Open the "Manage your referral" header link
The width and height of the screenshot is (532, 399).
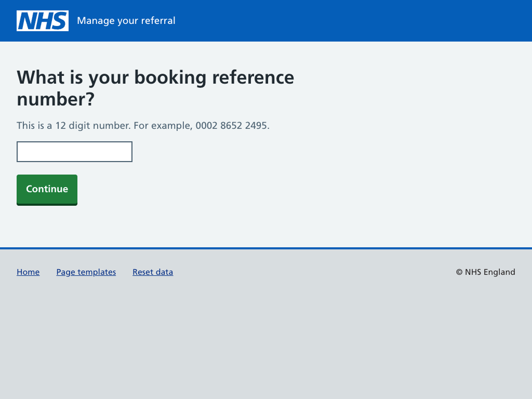[x=126, y=21]
